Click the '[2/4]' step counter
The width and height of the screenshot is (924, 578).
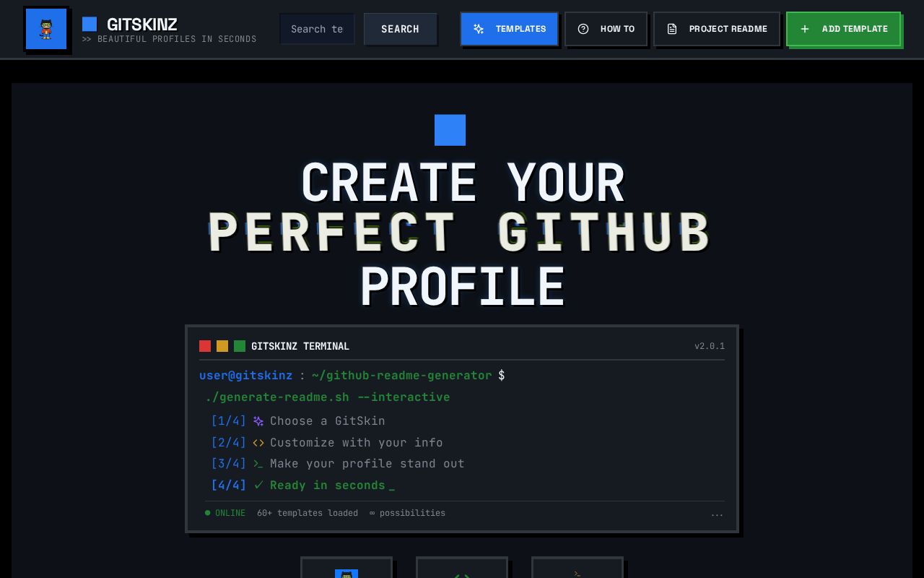[229, 443]
